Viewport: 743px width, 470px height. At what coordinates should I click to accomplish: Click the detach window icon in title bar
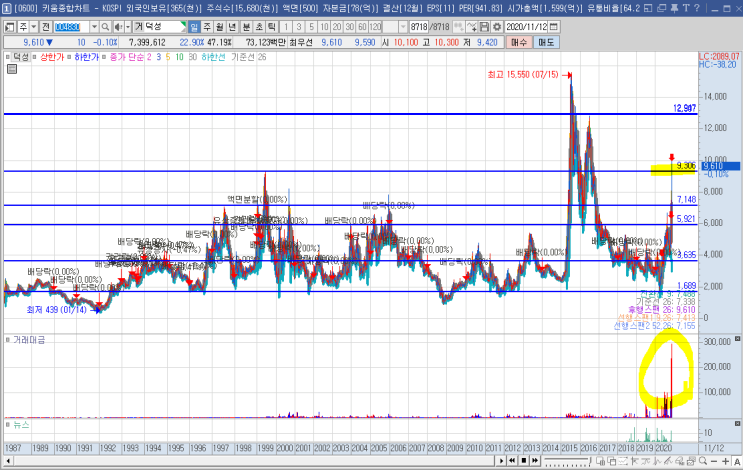(661, 8)
